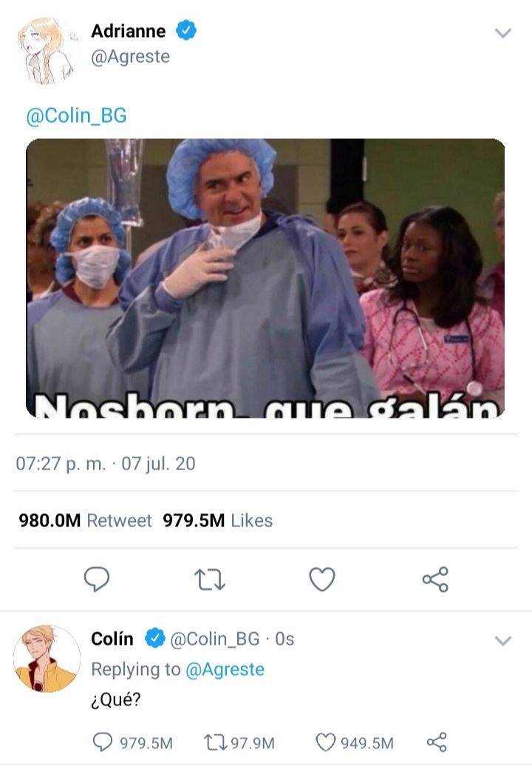View 980.0M Retweet list
The image size is (532, 766).
86,521
